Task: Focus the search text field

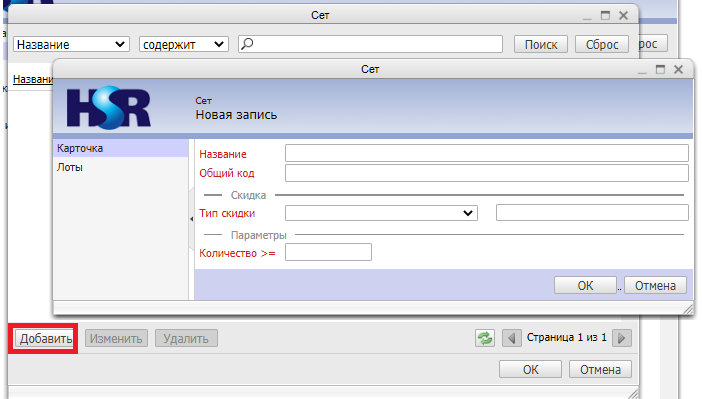Action: click(371, 44)
